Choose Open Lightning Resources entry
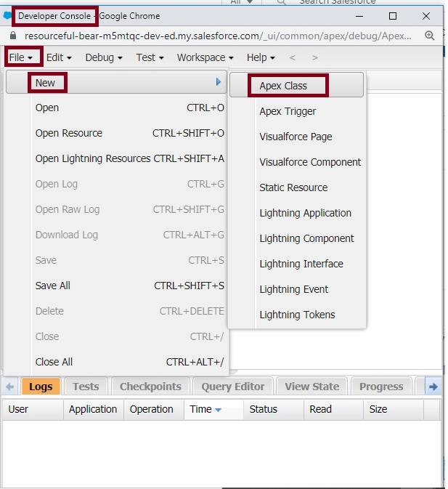 pyautogui.click(x=130, y=158)
